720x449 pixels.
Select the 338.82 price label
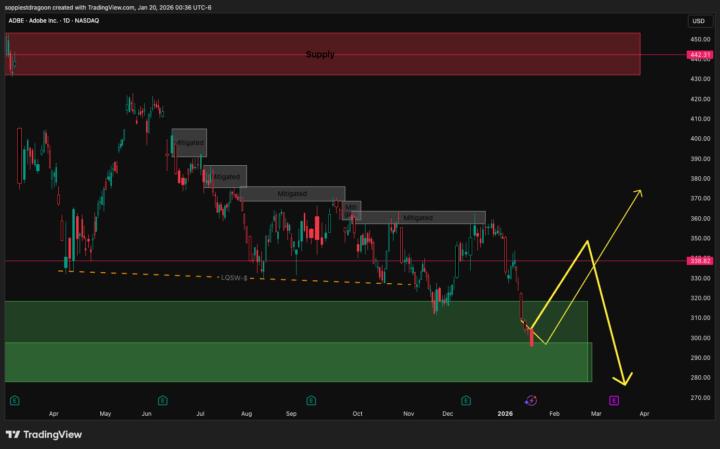[700, 261]
